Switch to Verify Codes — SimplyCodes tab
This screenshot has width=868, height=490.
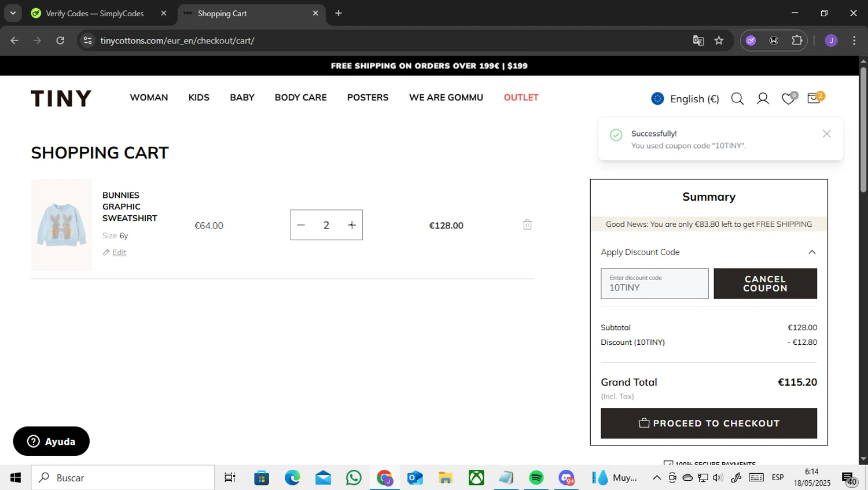[x=95, y=13]
